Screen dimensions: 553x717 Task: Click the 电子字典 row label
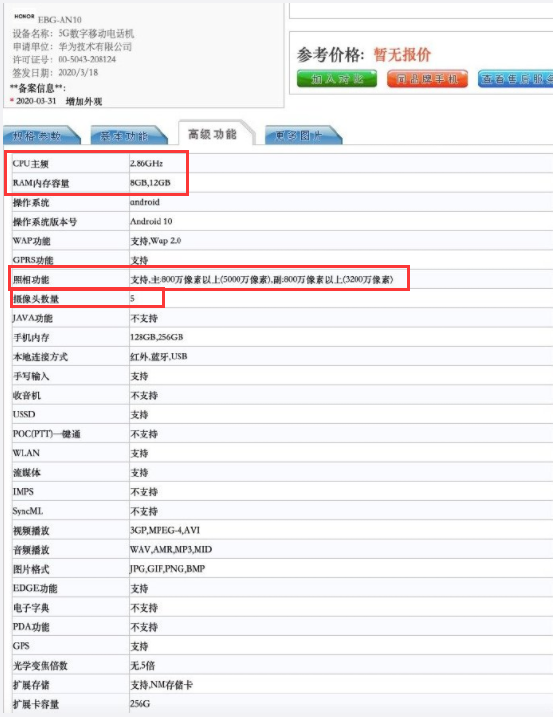[x=31, y=608]
